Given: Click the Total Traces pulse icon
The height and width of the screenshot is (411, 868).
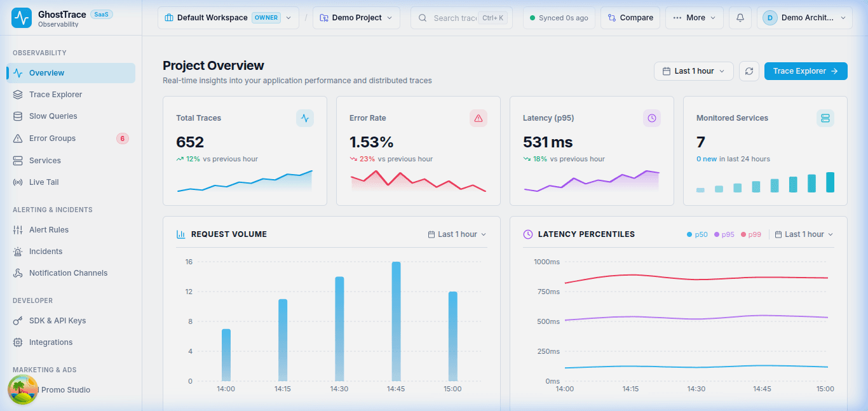Looking at the screenshot, I should tap(305, 118).
